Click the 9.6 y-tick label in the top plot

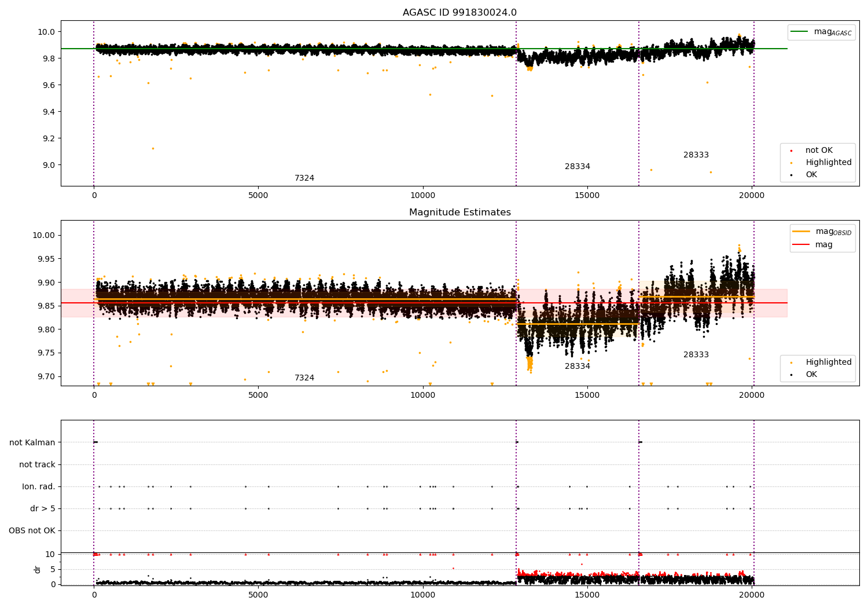coord(49,86)
